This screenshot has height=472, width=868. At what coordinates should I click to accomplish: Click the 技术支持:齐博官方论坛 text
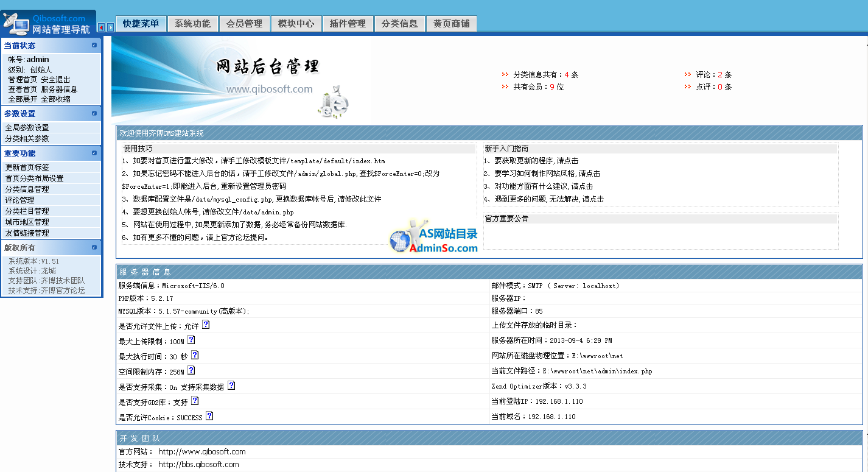(x=46, y=290)
